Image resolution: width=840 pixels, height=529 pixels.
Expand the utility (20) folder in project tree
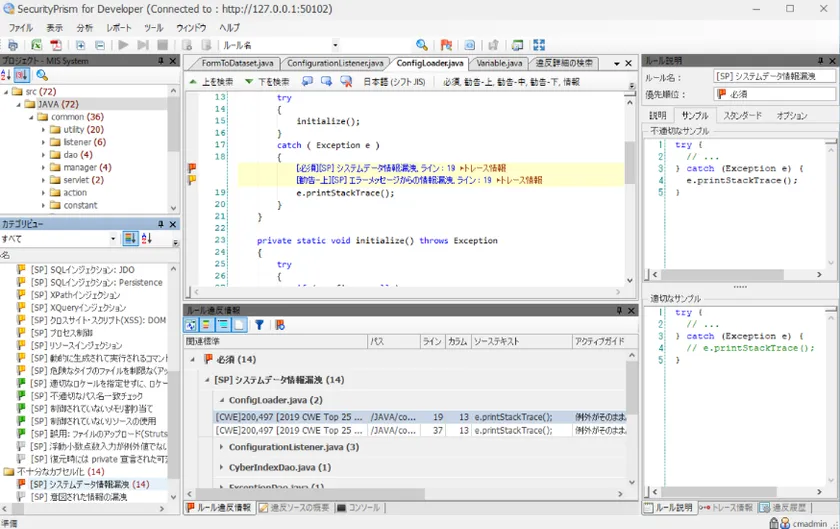pos(44,130)
